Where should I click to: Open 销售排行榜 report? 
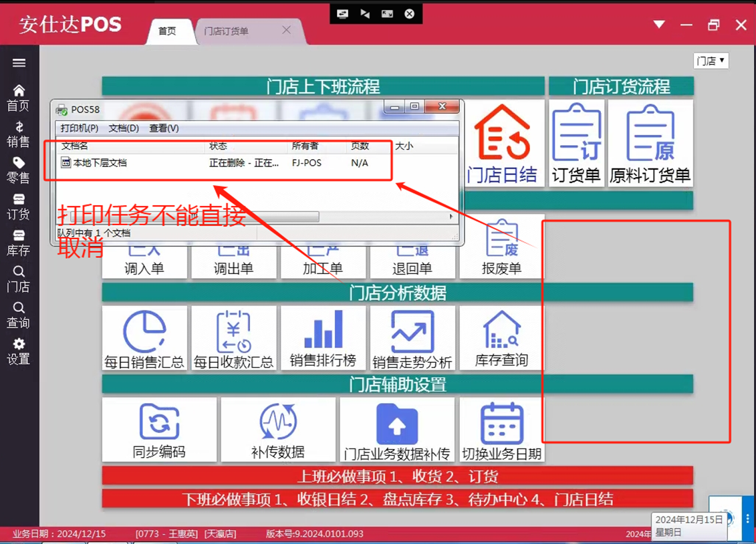click(323, 337)
